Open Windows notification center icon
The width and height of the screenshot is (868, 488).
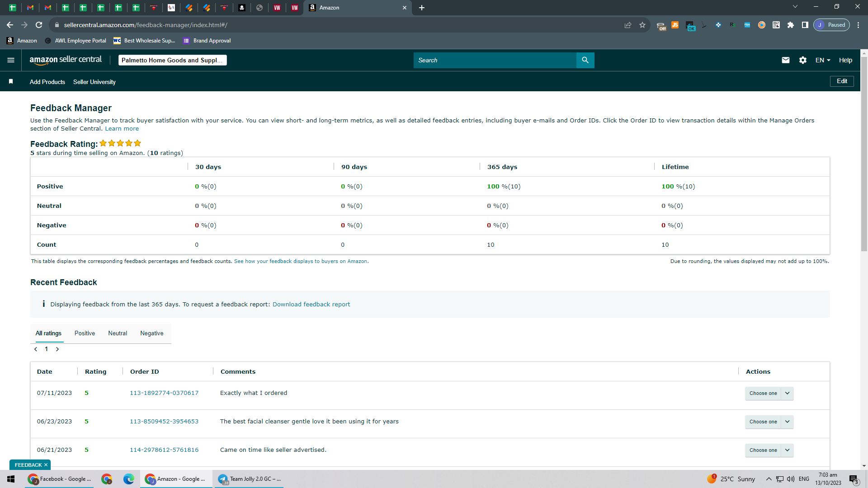(x=854, y=479)
